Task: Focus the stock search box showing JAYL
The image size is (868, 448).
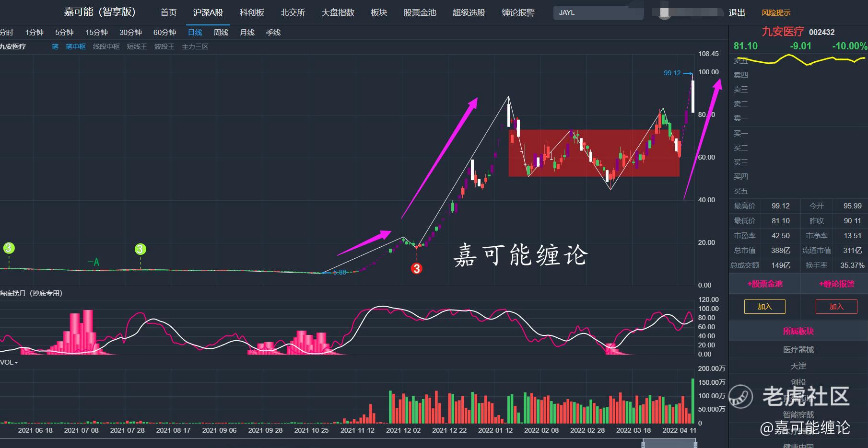Action: click(x=598, y=13)
